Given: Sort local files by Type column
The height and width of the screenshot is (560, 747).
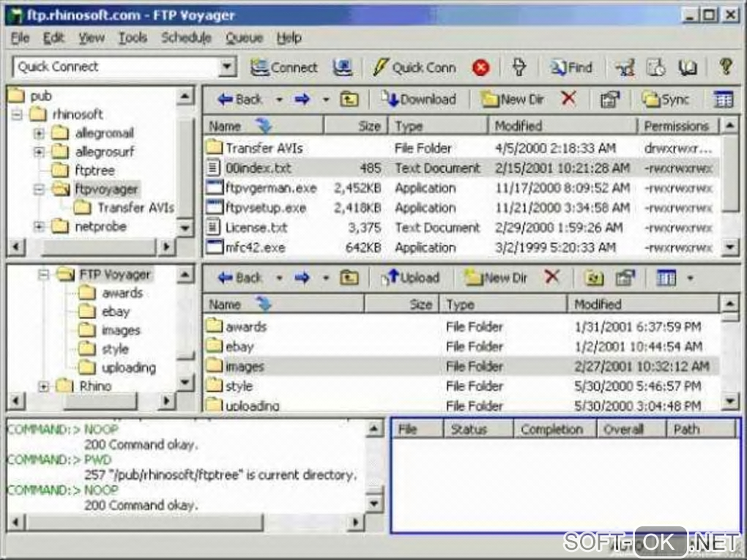Looking at the screenshot, I should (503, 305).
